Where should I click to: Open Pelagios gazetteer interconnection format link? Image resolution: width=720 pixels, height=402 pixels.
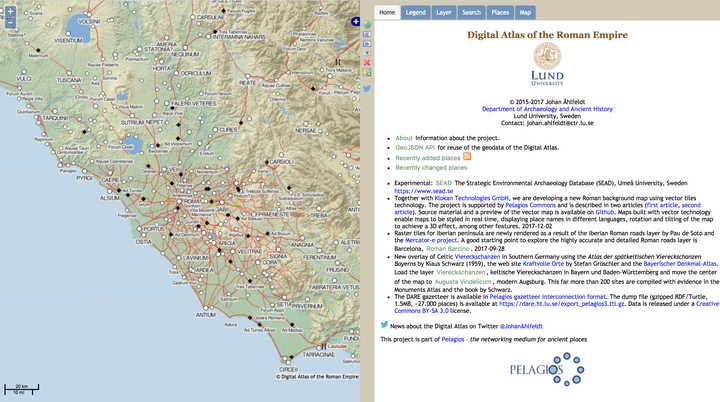[547, 297]
